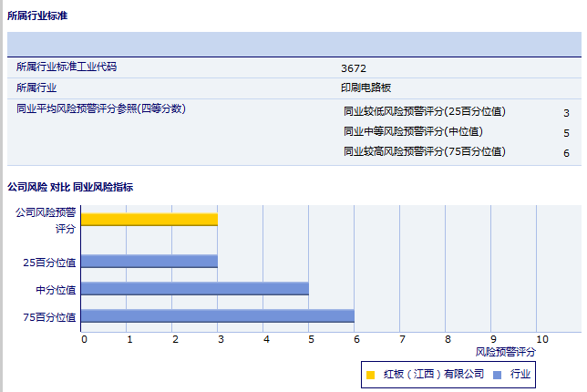Select the 红板（江西）有限公司 legend label
The height and width of the screenshot is (392, 587).
433,374
